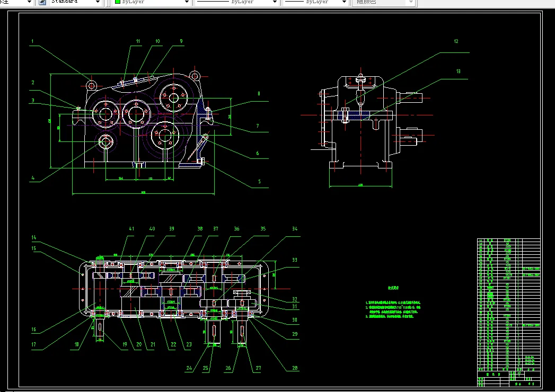Select part balloon label 22
Image resolution: width=555 pixels, height=392 pixels.
(x=173, y=344)
